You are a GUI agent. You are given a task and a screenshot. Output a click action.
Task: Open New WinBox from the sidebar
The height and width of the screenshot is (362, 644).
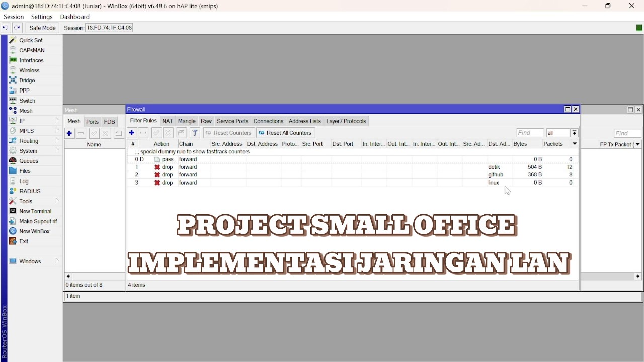click(34, 231)
